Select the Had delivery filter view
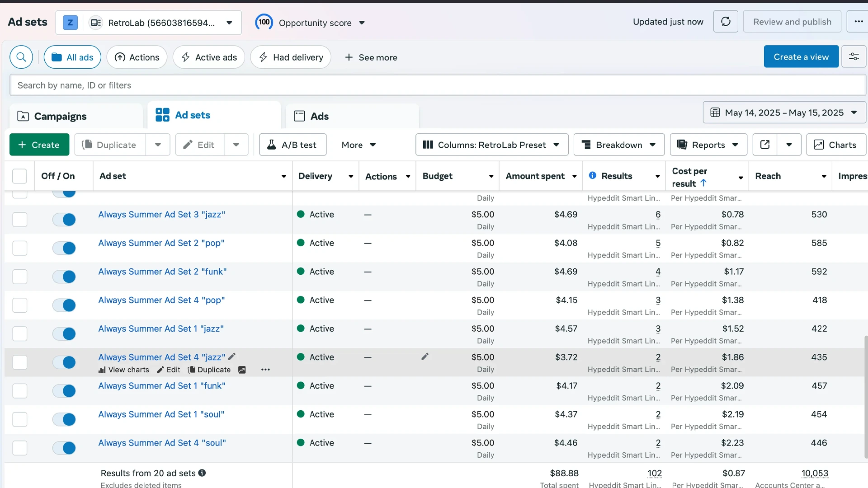Image resolution: width=868 pixels, height=488 pixels. click(291, 57)
